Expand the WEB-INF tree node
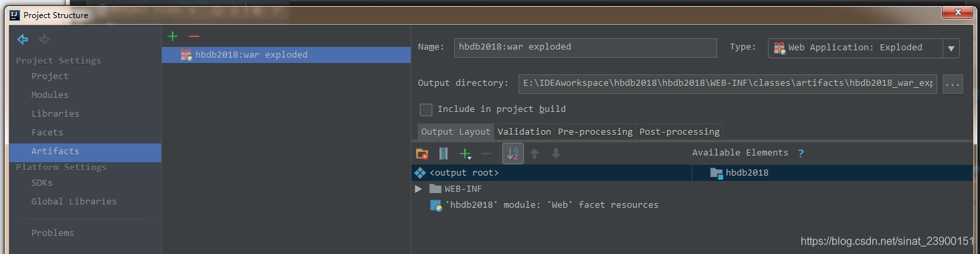 [x=419, y=189]
